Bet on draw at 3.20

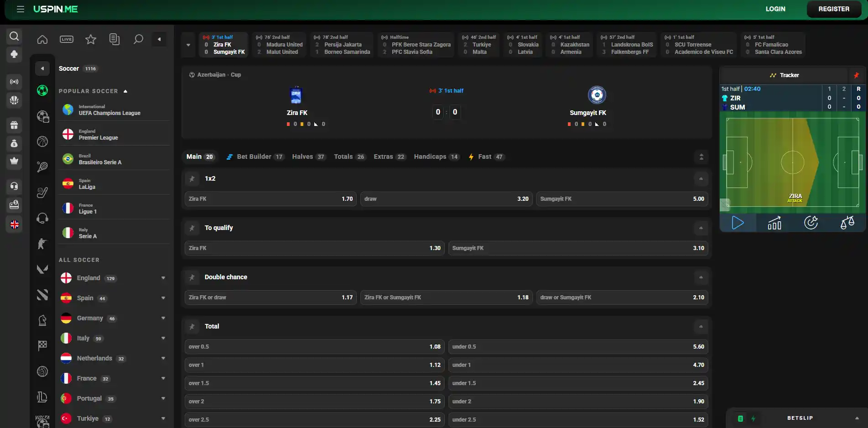447,199
